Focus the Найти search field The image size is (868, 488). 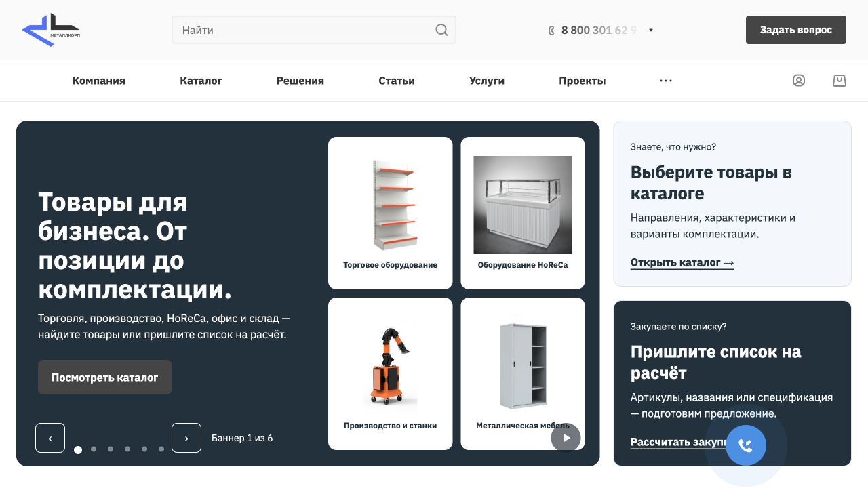tap(314, 30)
